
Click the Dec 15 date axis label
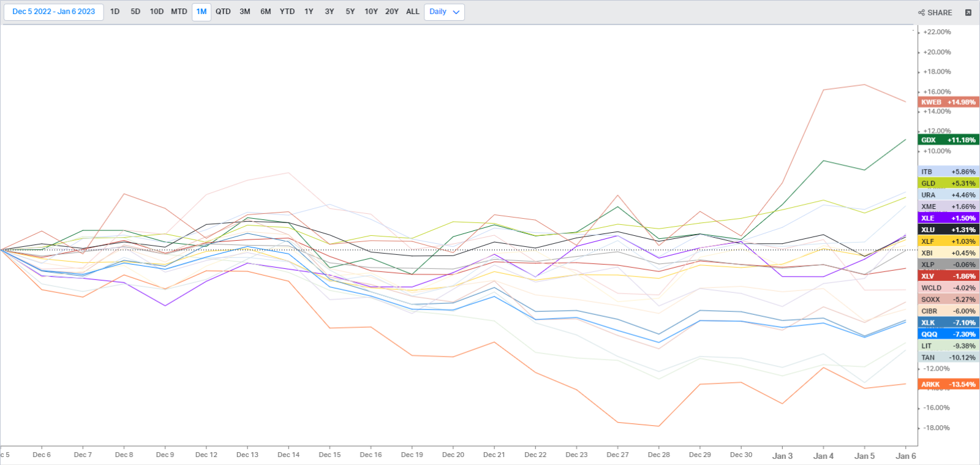click(330, 455)
